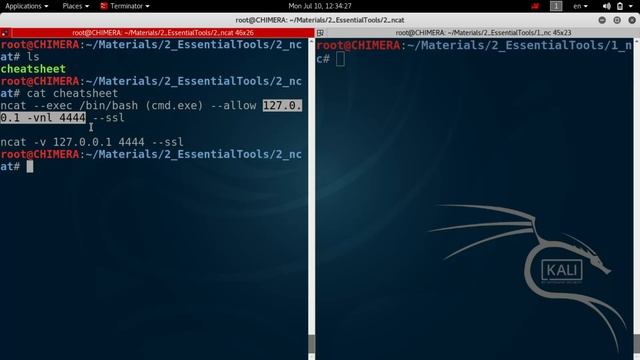Open the Places menu

(x=76, y=6)
